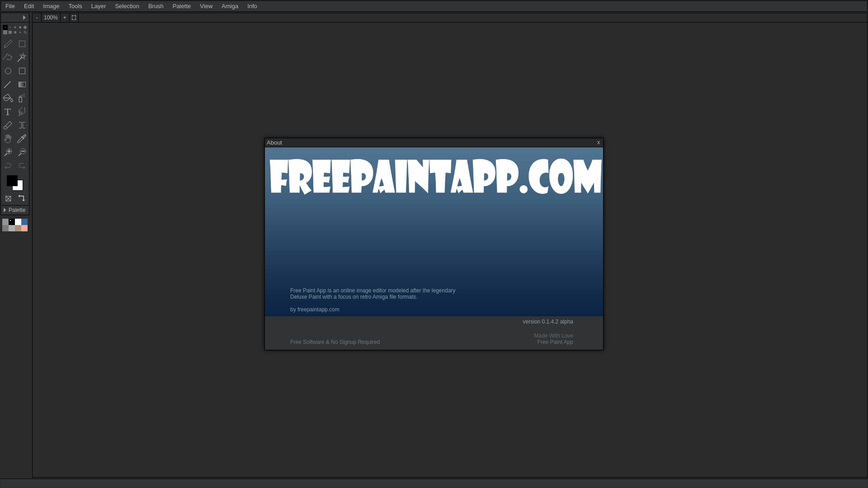This screenshot has height=488, width=868.
Task: Select the Gradient fill tool
Action: pos(22,84)
